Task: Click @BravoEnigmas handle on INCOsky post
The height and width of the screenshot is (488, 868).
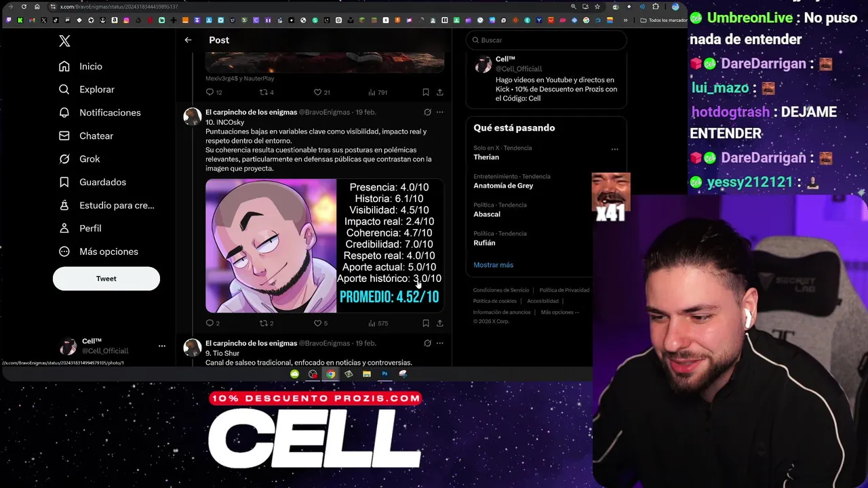Action: (x=325, y=112)
